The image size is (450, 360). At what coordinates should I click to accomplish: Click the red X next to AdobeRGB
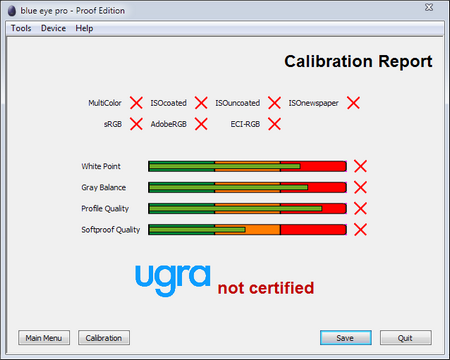tap(201, 124)
